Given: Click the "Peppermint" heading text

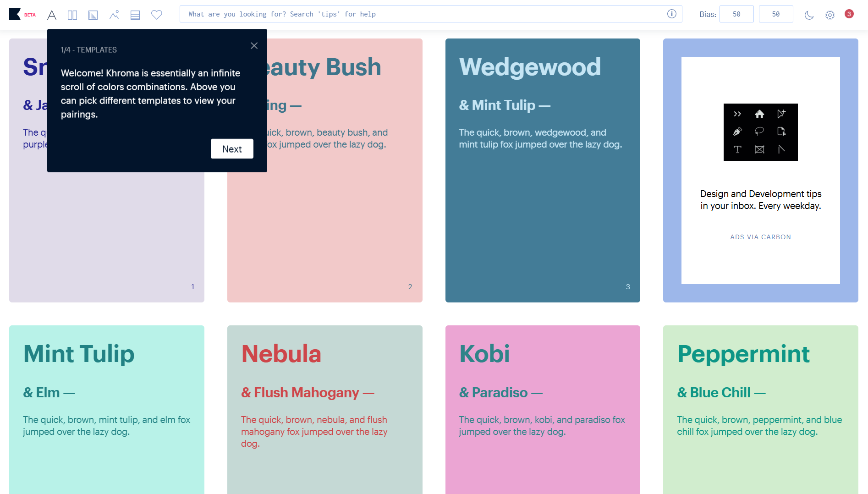Looking at the screenshot, I should click(743, 354).
